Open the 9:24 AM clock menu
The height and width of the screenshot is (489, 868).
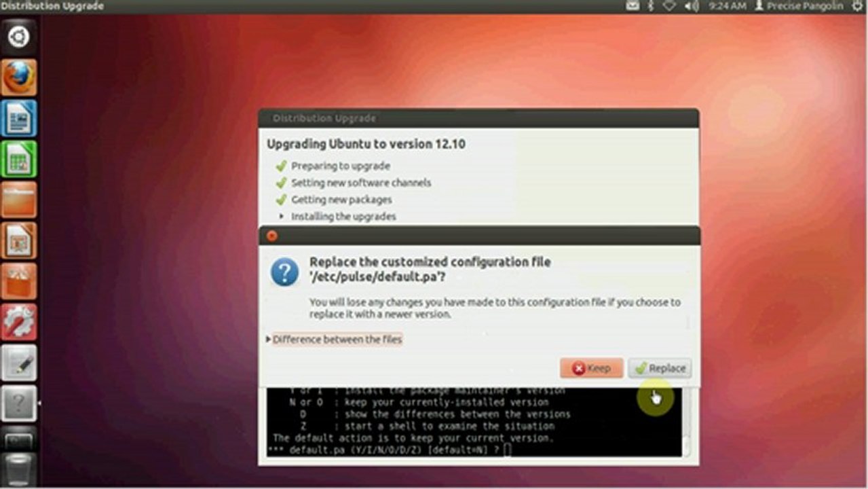(x=727, y=6)
